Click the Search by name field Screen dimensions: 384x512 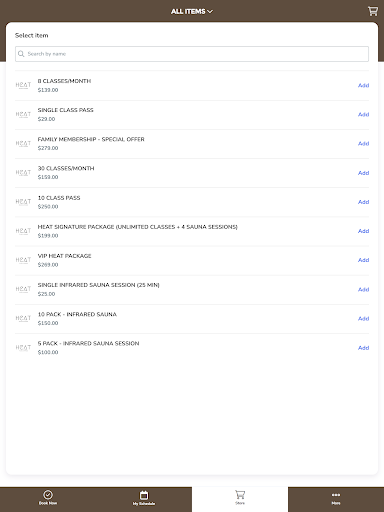click(192, 54)
